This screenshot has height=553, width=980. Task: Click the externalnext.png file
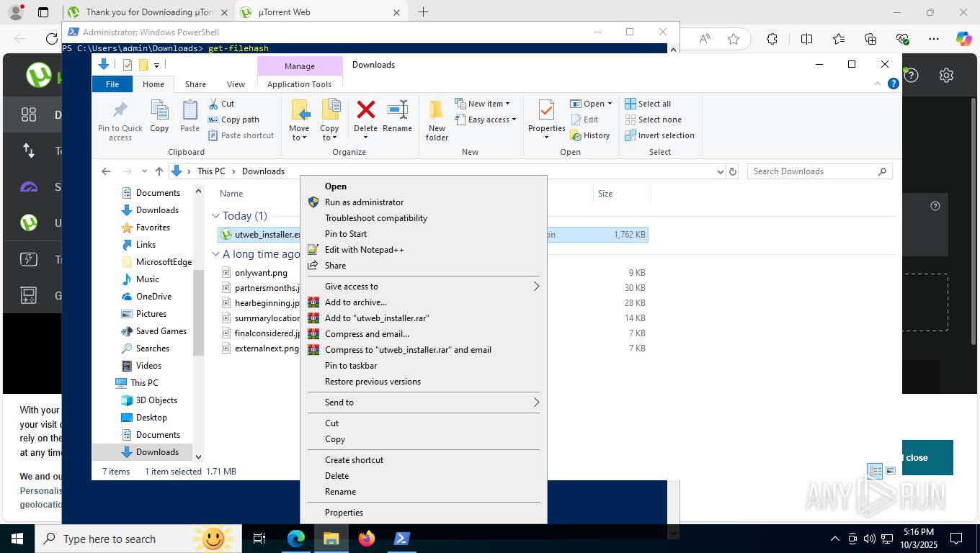266,349
